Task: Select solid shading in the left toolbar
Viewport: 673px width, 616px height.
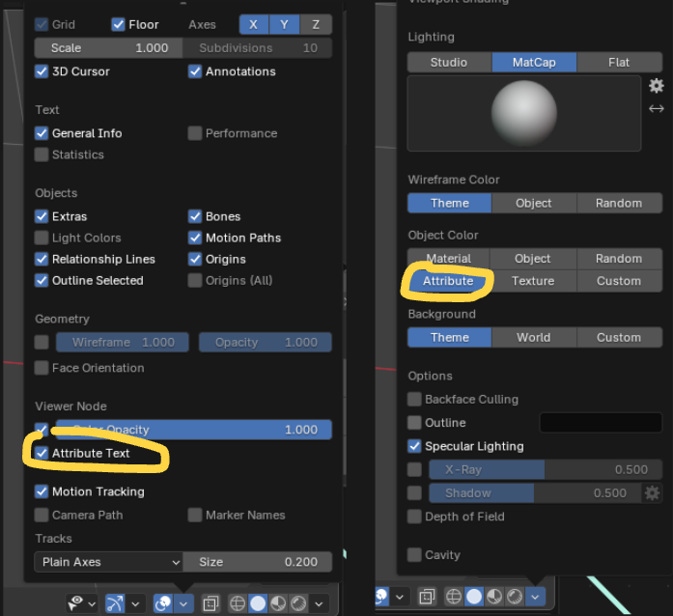Action: coord(258,603)
